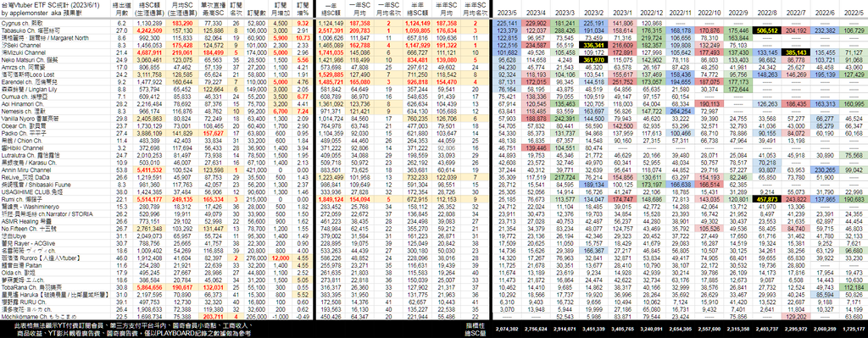The width and height of the screenshot is (868, 338).
Task: Select the 2023/5 month column header
Action: (508, 12)
